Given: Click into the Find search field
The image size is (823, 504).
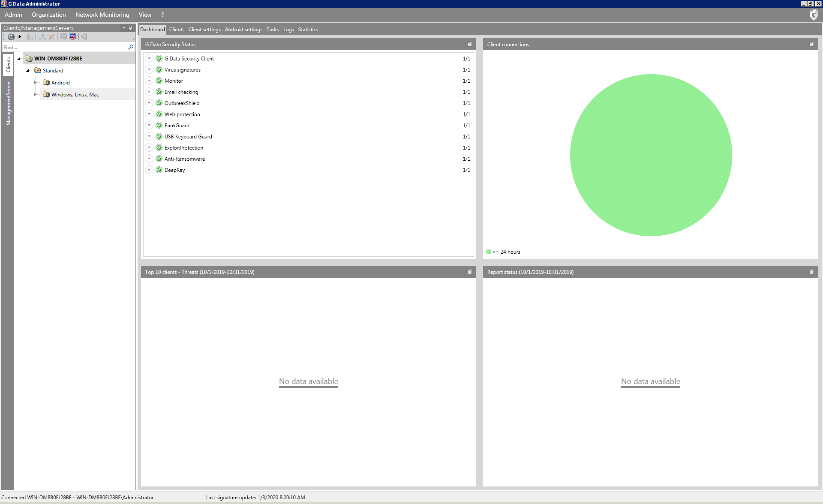Looking at the screenshot, I should coord(64,48).
